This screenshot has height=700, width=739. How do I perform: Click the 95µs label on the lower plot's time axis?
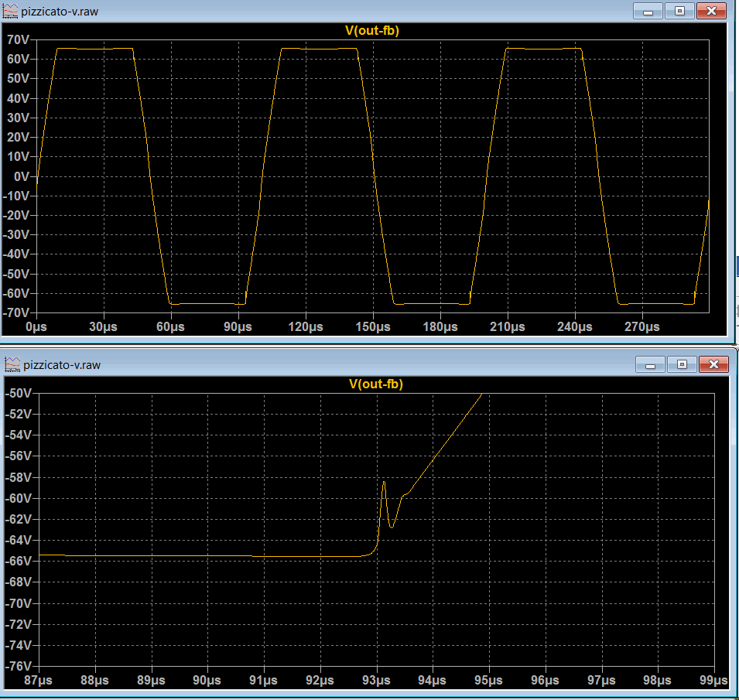pos(488,680)
